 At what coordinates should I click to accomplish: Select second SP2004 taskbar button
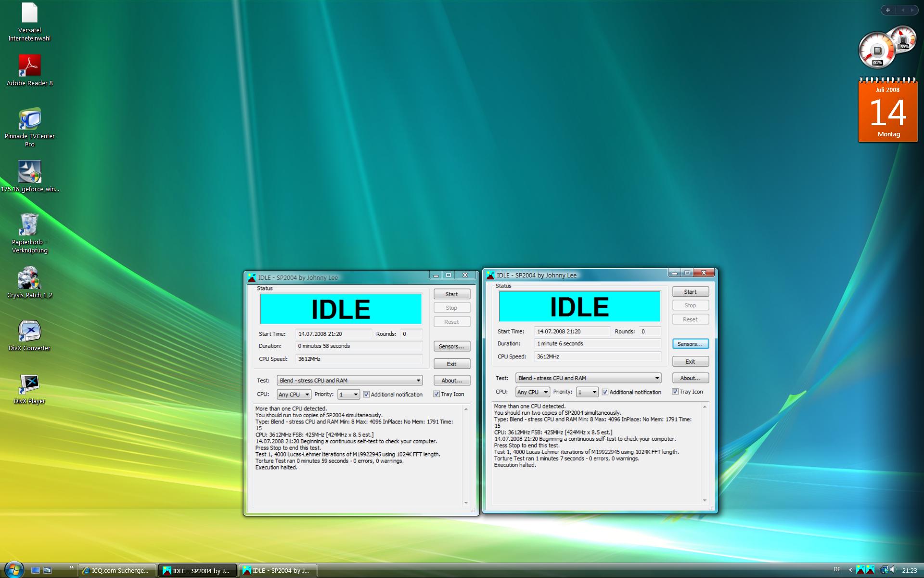(x=278, y=570)
